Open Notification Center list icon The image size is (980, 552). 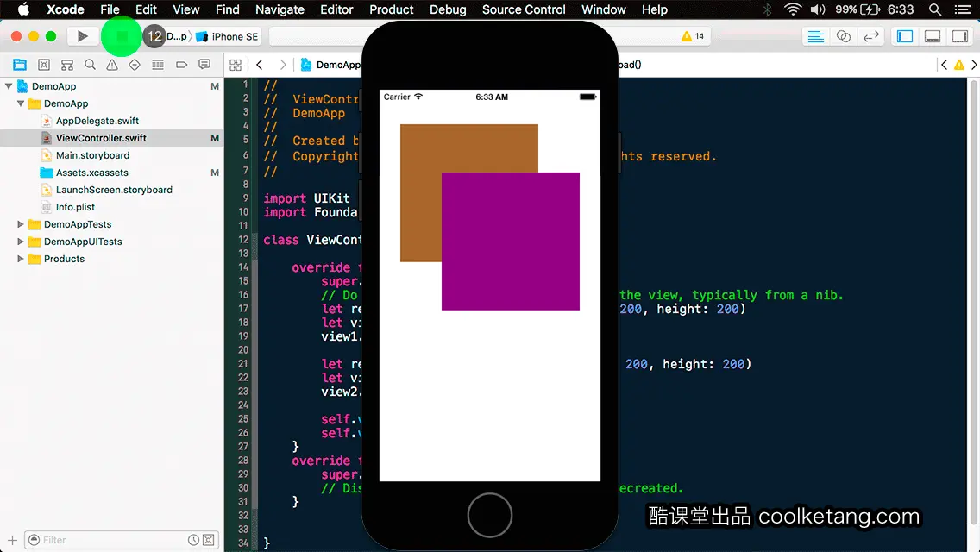[x=963, y=9]
